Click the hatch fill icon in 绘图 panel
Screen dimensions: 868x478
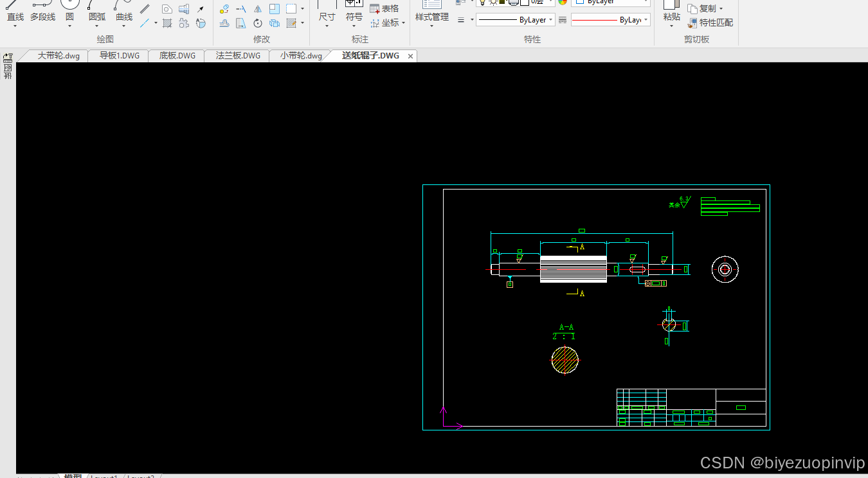coord(167,23)
